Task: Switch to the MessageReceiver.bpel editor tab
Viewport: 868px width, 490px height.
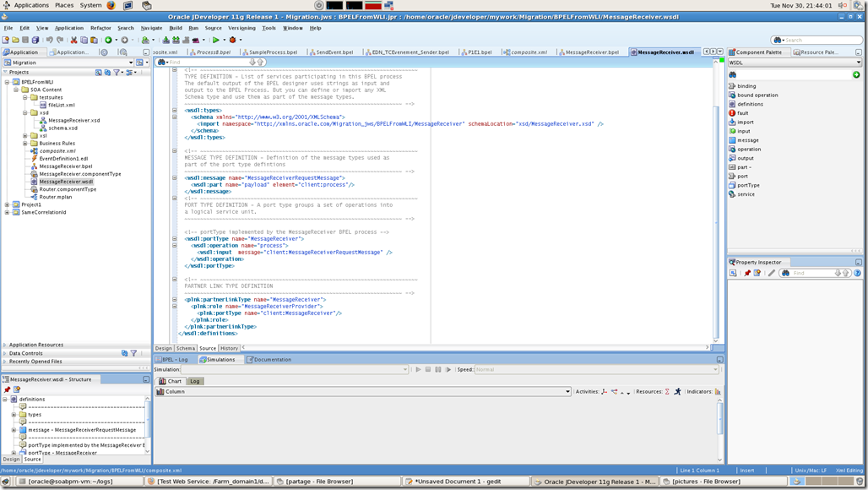Action: [x=589, y=52]
